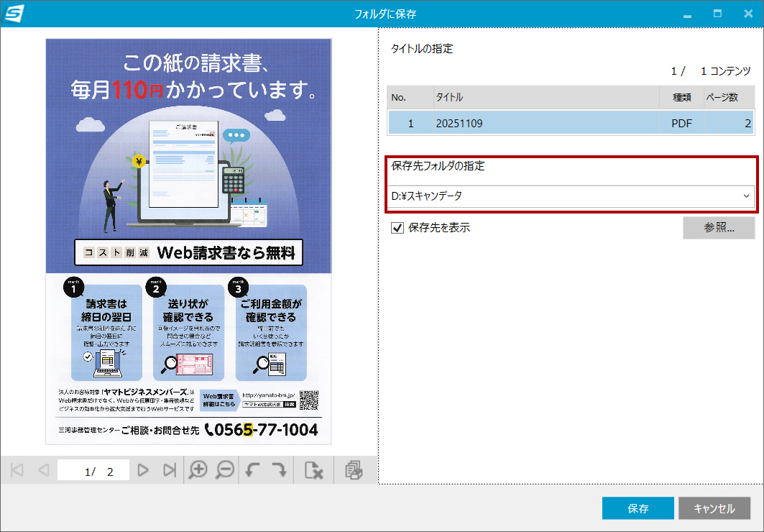
Task: Delete the current page
Action: click(313, 469)
